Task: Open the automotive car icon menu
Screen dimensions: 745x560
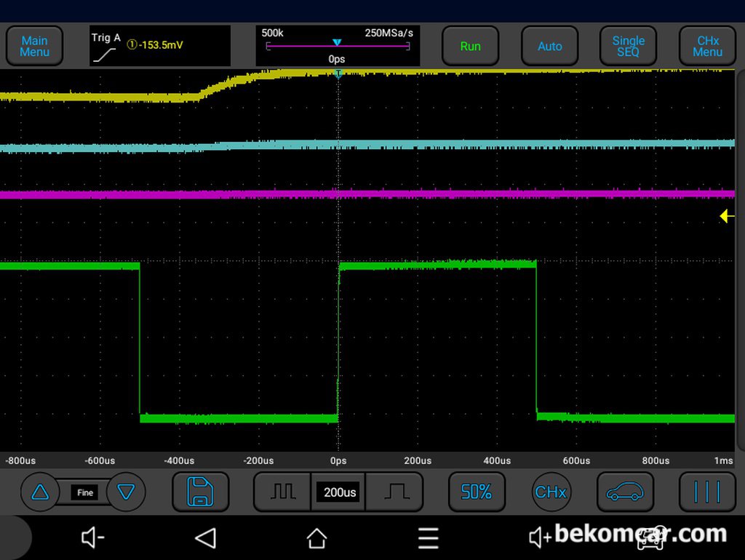Action: point(625,492)
